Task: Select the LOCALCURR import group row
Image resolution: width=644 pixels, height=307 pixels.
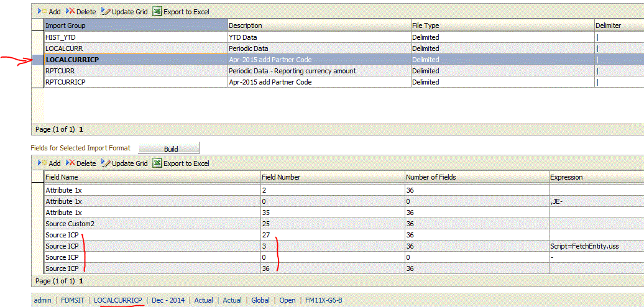Action: 338,48
